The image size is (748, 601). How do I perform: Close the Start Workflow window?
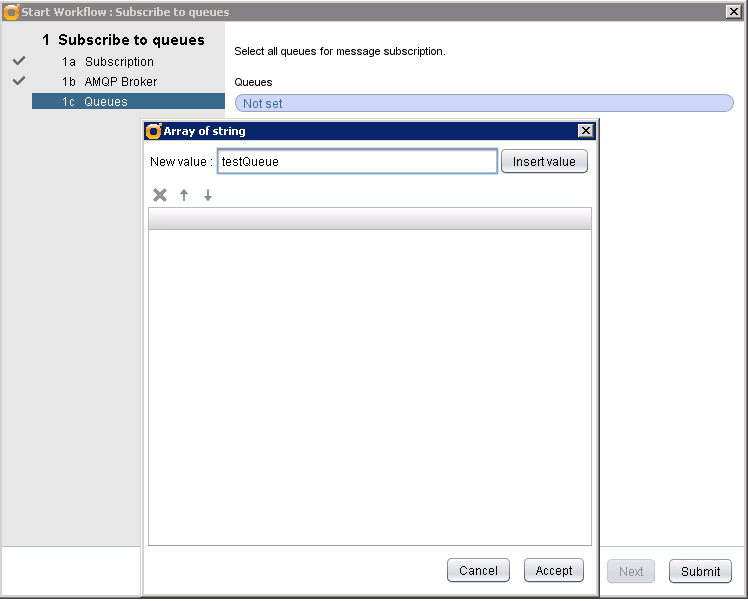[732, 12]
